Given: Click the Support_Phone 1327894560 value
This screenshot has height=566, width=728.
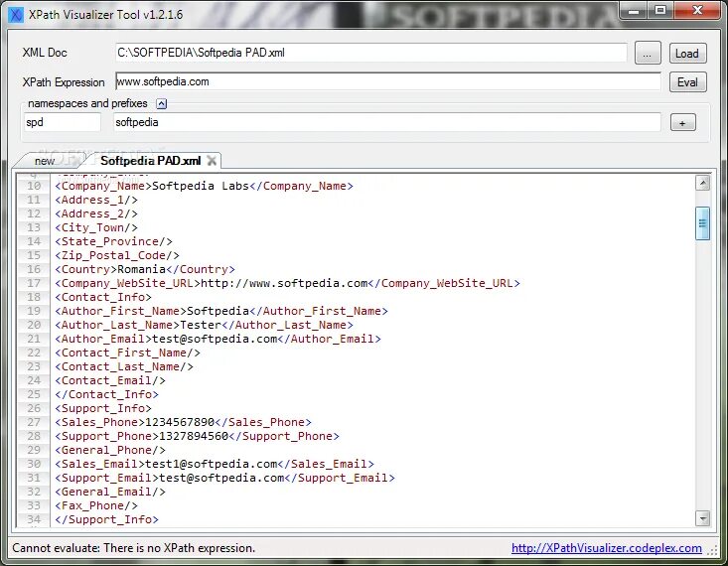Looking at the screenshot, I should point(194,437).
